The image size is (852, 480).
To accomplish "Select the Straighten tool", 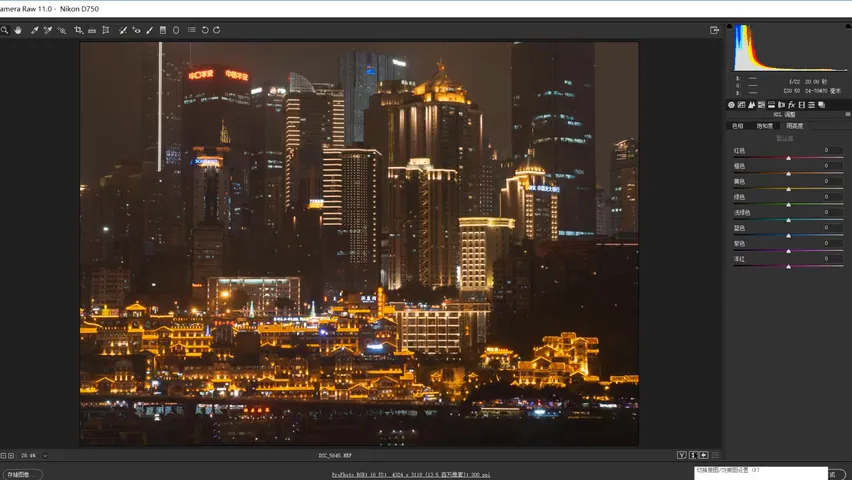I will (92, 30).
